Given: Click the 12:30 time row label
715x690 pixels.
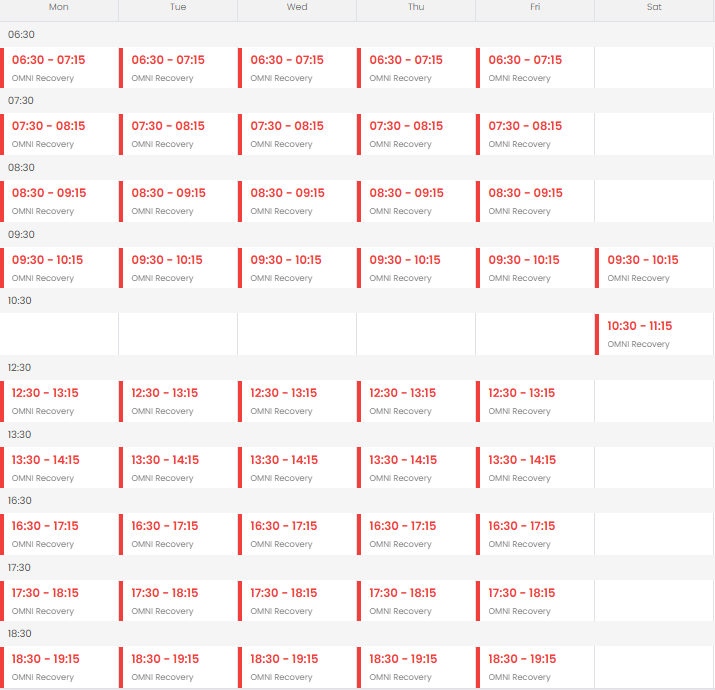Looking at the screenshot, I should click(x=20, y=368).
